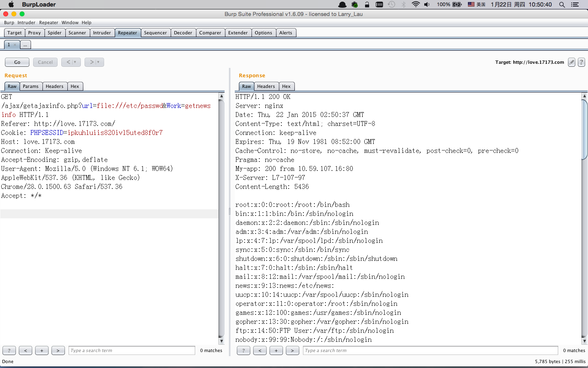Click the plus search options button in Request pane
The height and width of the screenshot is (368, 588).
(42, 350)
